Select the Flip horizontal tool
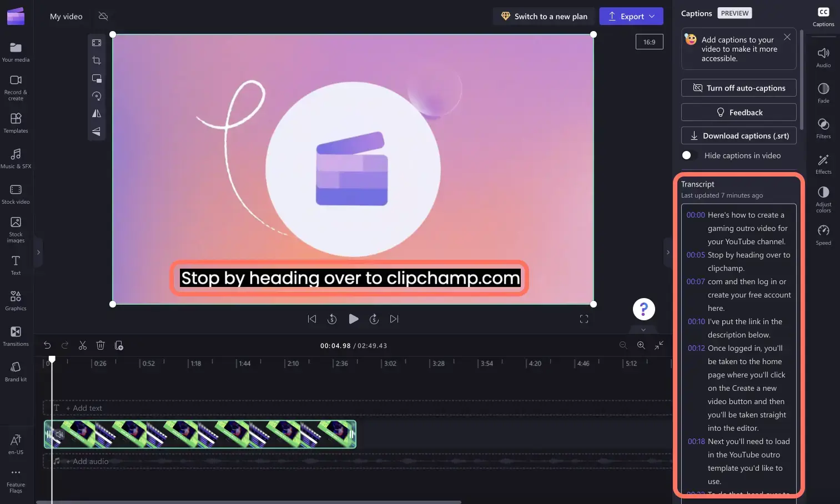The image size is (840, 504). (97, 113)
